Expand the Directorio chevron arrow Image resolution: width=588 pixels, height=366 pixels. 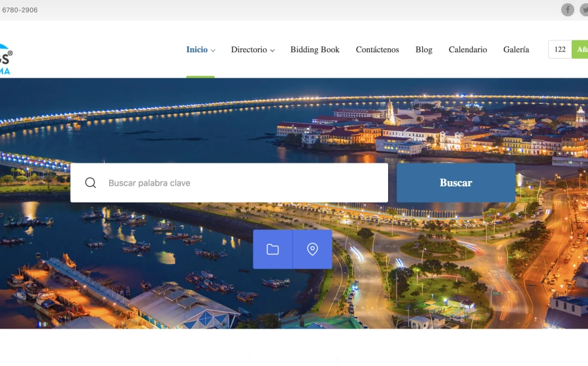pyautogui.click(x=272, y=50)
